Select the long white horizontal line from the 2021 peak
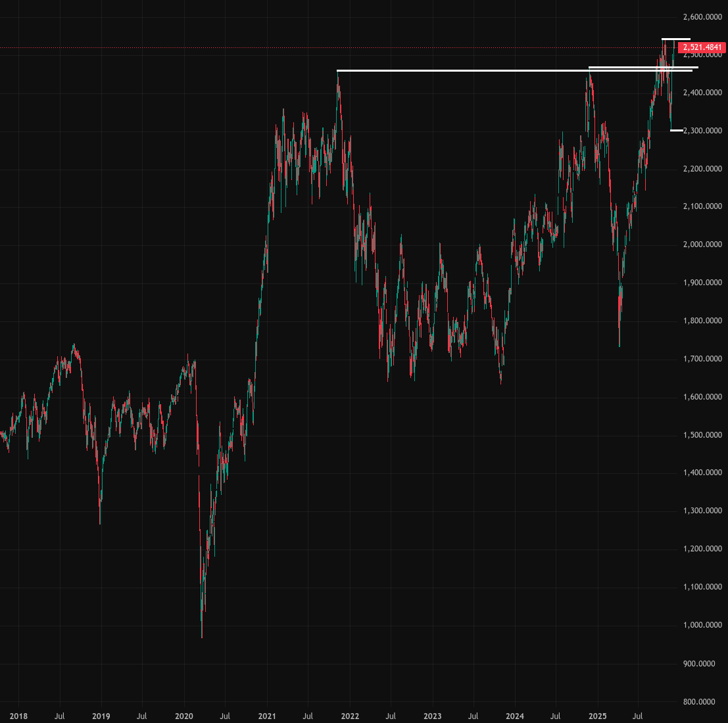This screenshot has width=728, height=723. tap(514, 70)
